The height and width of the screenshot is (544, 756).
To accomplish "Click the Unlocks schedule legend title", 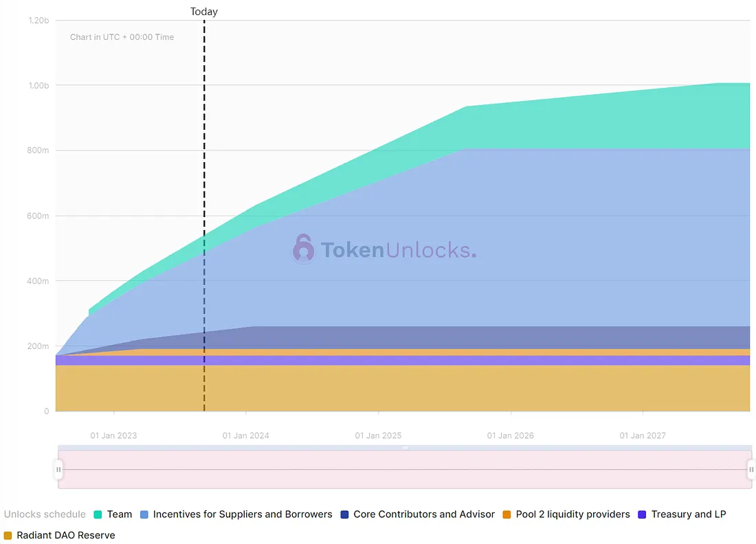I will pos(45,514).
